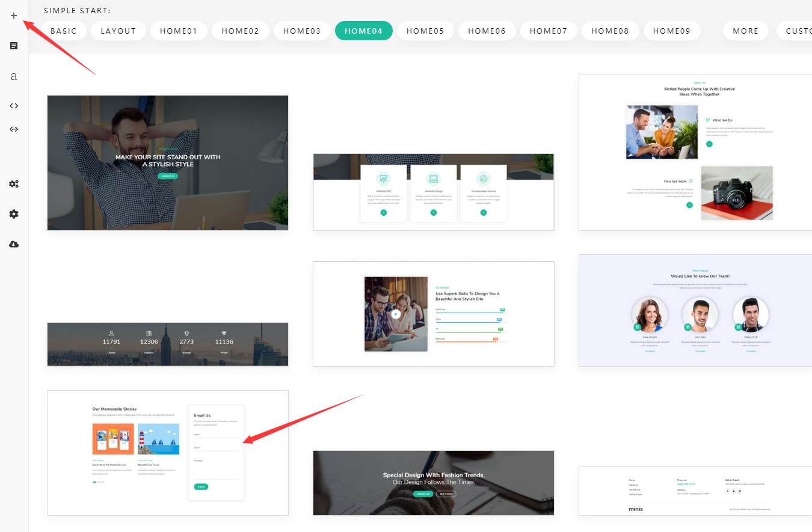This screenshot has width=812, height=532.
Task: Insert the city counters statistics block
Action: click(168, 344)
